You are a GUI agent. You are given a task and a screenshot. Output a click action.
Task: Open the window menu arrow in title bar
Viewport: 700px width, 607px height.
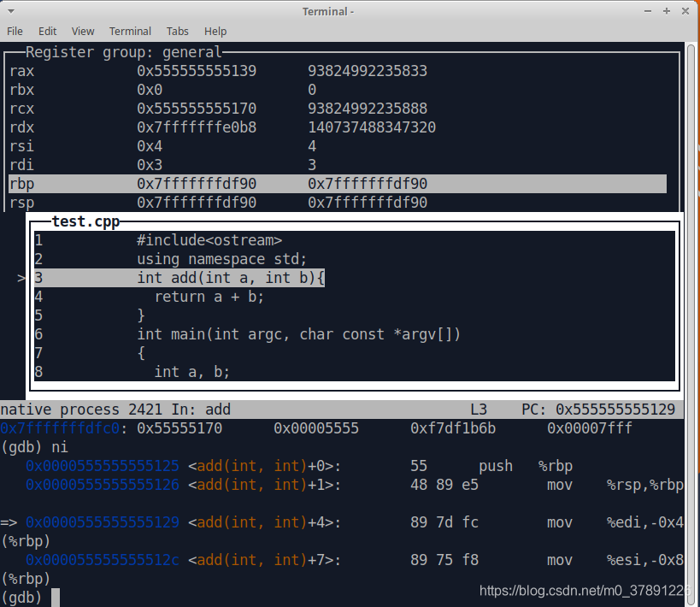[11, 11]
